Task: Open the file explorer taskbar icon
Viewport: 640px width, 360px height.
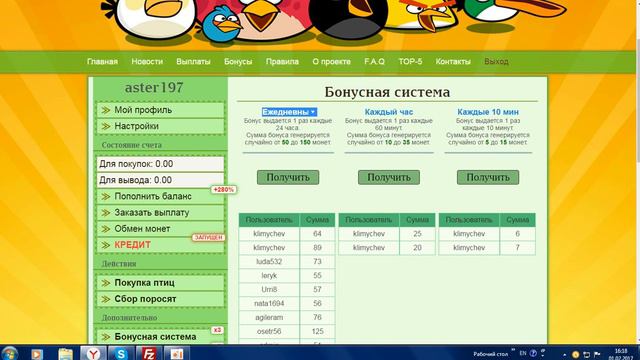Action: point(65,354)
